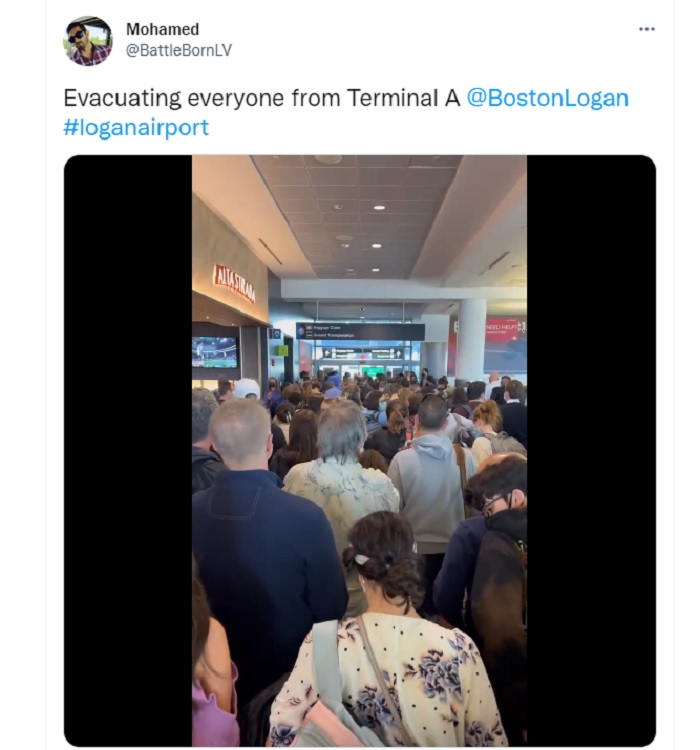
Task: Click the right black bar of video
Action: click(x=591, y=451)
